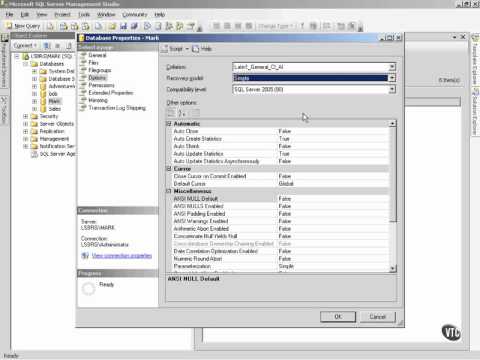Click the SQL Server Mobile Query icon
This screenshot has height=360, width=480.
point(99,26)
